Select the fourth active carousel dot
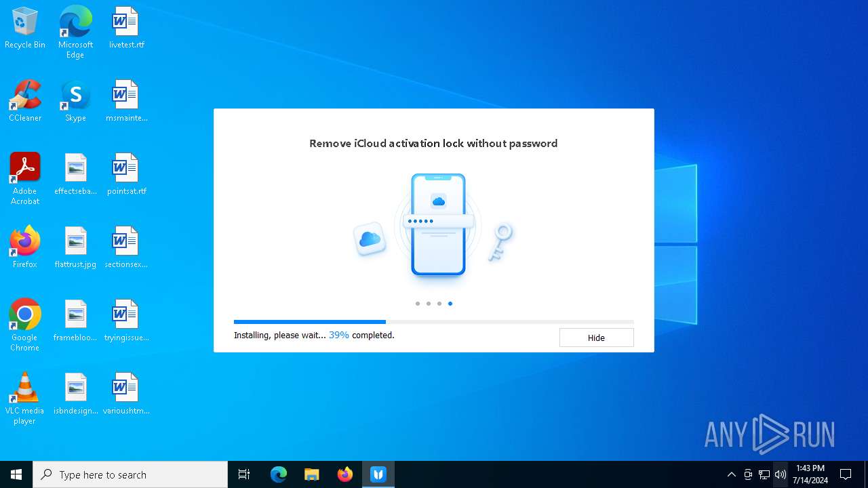This screenshot has height=488, width=868. tap(450, 304)
